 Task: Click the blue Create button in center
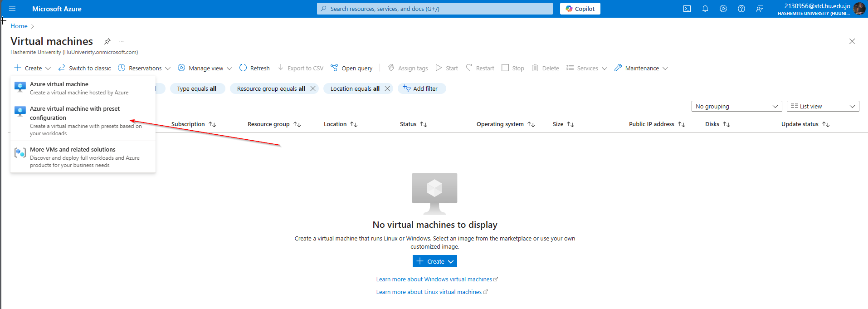coord(434,261)
